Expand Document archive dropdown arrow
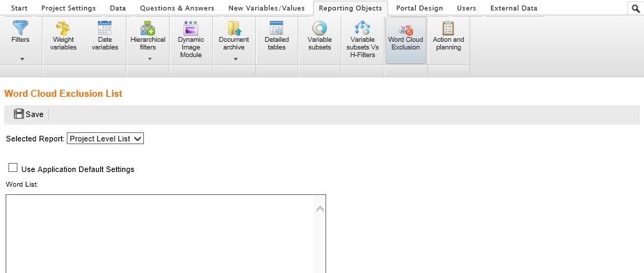This screenshot has height=273, width=644. point(236,59)
